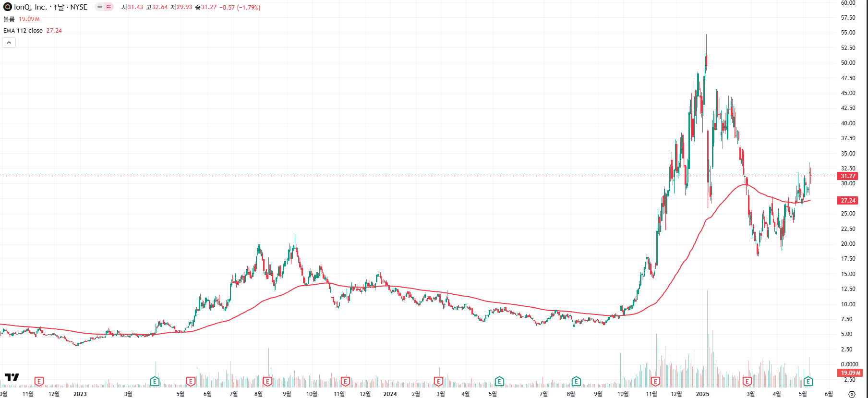The width and height of the screenshot is (868, 398).
Task: Click the IonQ, Inc. symbol title
Action: click(31, 7)
